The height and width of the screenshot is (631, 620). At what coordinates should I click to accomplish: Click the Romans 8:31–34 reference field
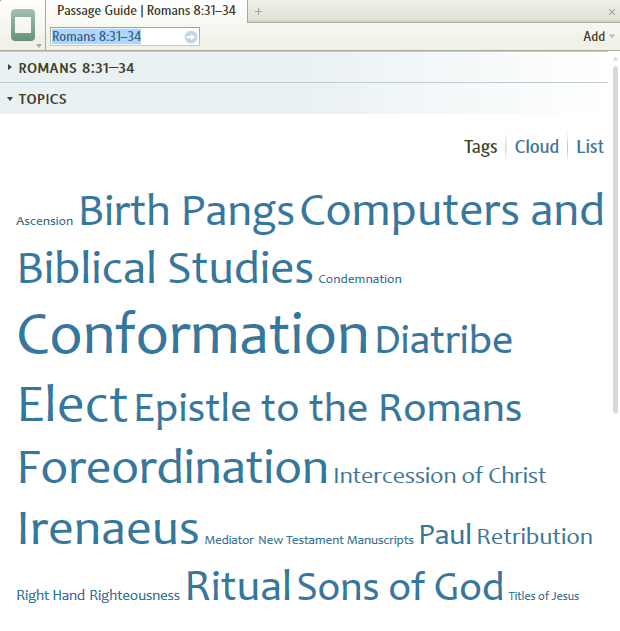coord(125,37)
